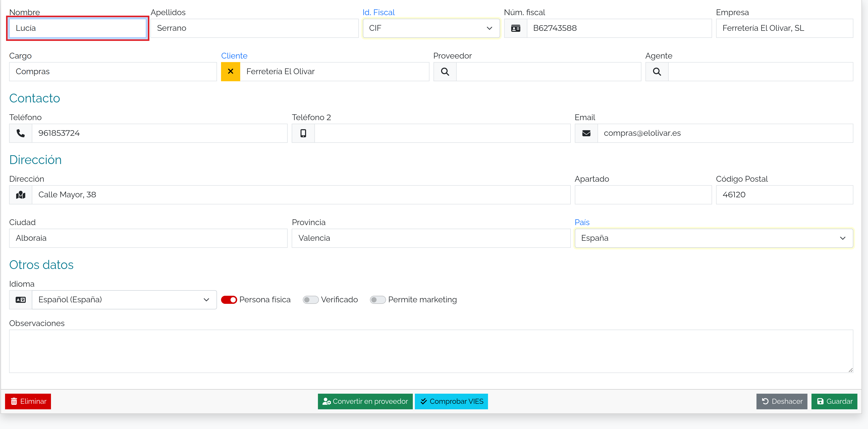Toggle the Persona física switch
This screenshot has height=429, width=868.
click(229, 300)
